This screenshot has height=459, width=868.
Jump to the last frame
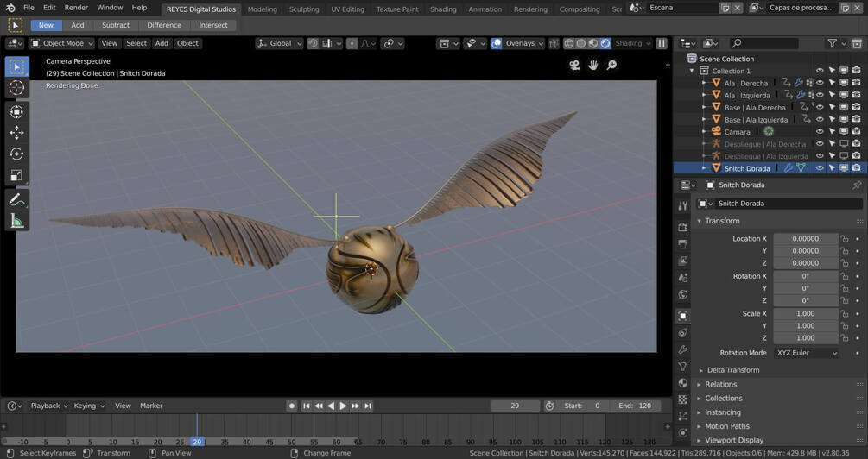coord(368,406)
